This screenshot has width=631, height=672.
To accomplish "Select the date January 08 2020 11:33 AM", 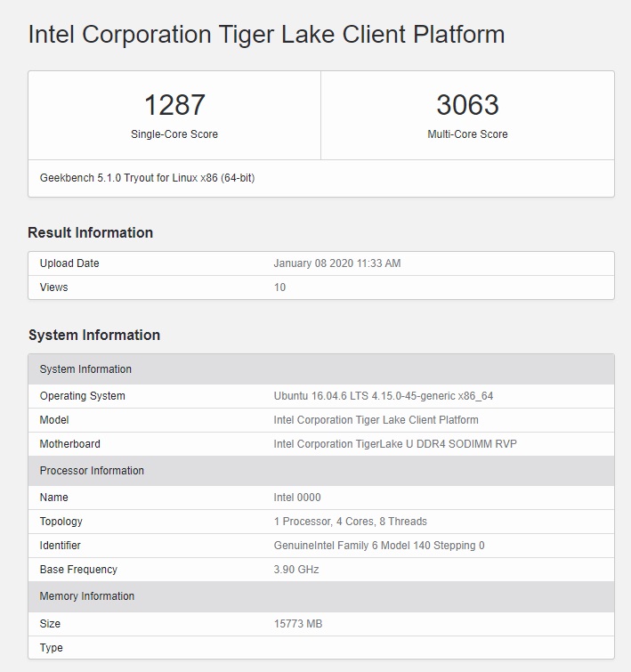I will click(x=337, y=263).
